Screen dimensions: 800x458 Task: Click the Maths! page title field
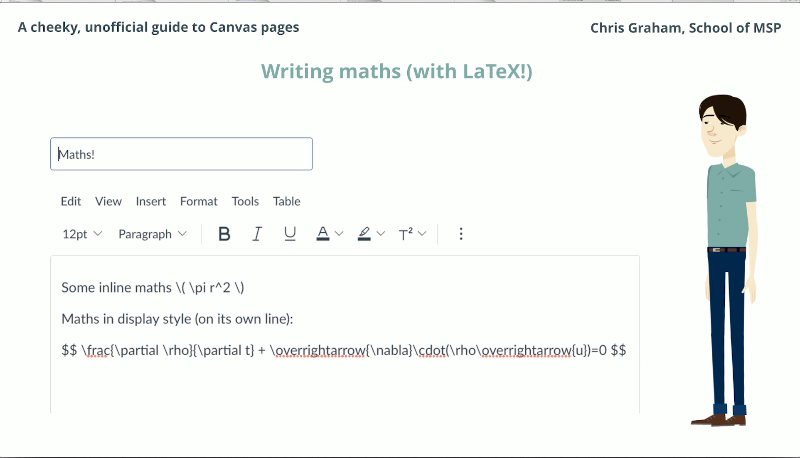point(181,154)
